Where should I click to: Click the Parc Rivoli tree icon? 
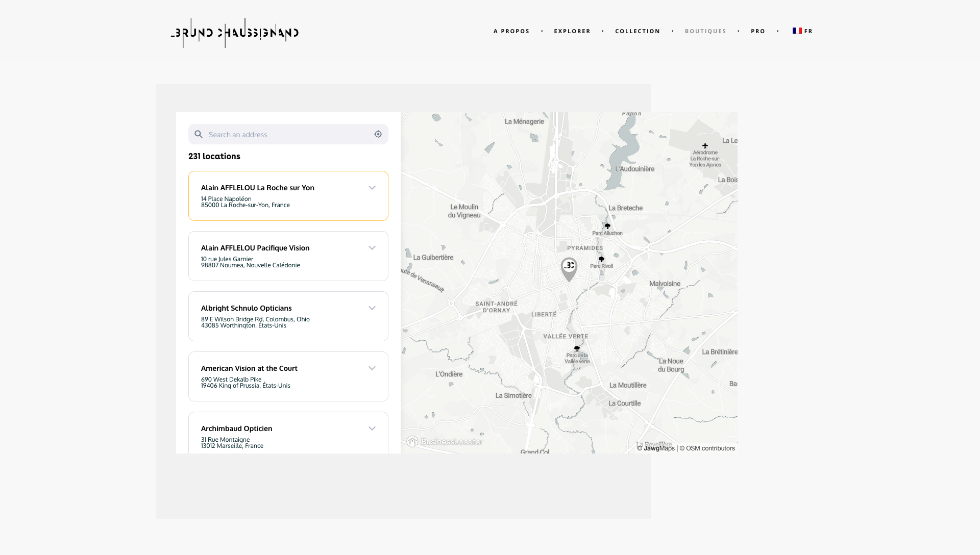[x=601, y=259]
